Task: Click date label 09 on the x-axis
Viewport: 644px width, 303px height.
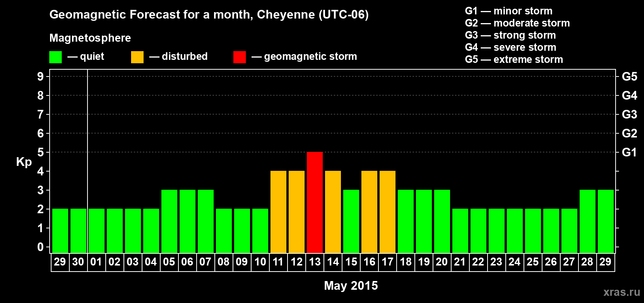Action: [242, 262]
